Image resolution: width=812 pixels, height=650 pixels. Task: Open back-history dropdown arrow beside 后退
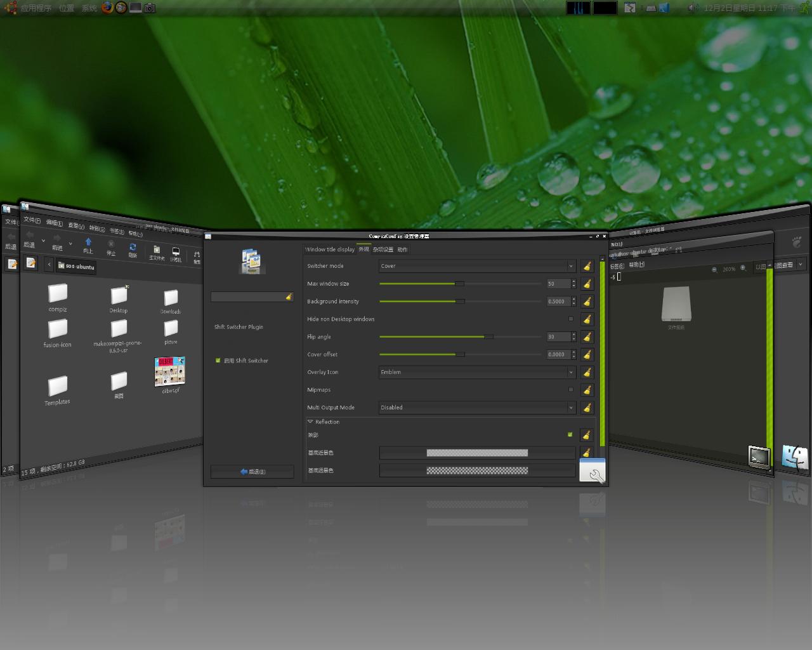[x=44, y=241]
